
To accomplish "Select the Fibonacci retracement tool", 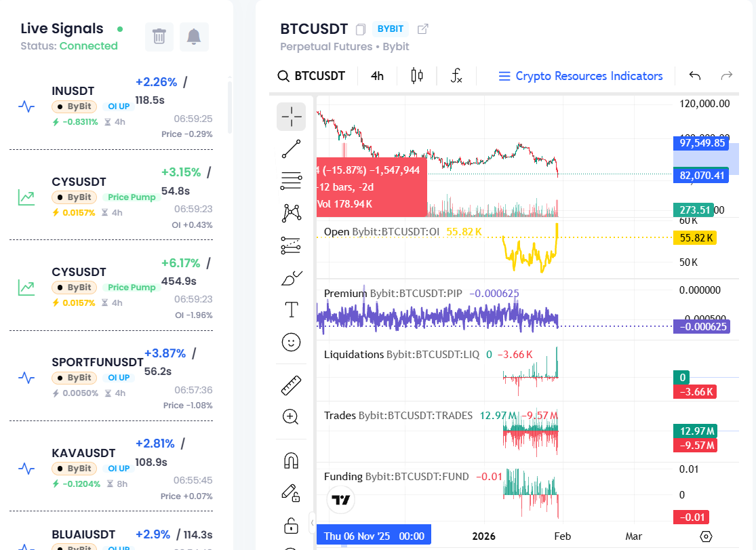I will coord(292,180).
